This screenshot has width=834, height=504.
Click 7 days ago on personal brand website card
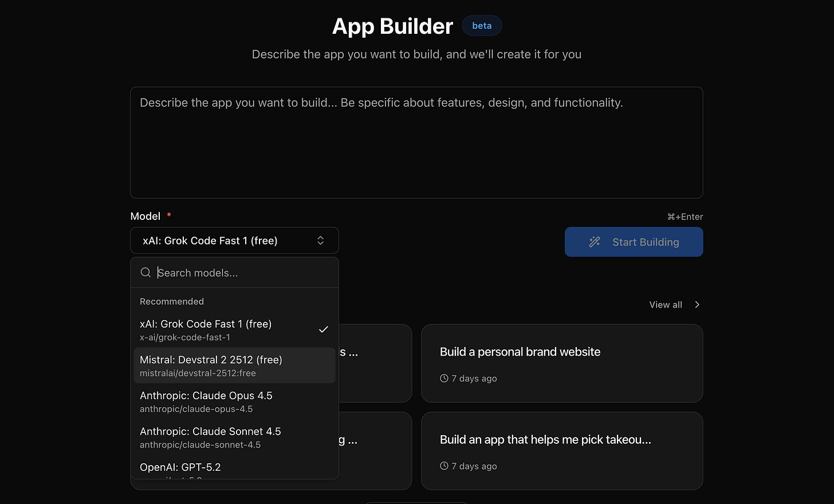pos(474,378)
